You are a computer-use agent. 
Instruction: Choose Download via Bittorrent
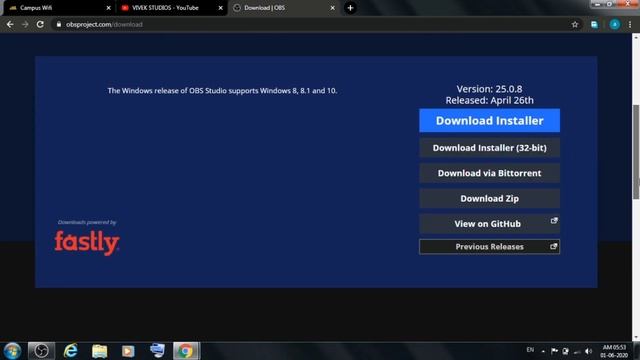tap(489, 173)
